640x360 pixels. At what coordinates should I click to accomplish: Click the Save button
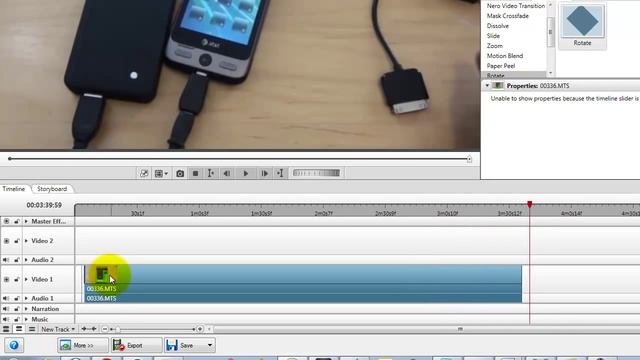[183, 345]
